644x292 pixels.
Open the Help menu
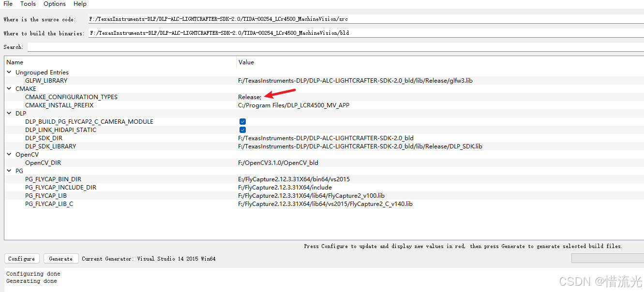(x=80, y=4)
